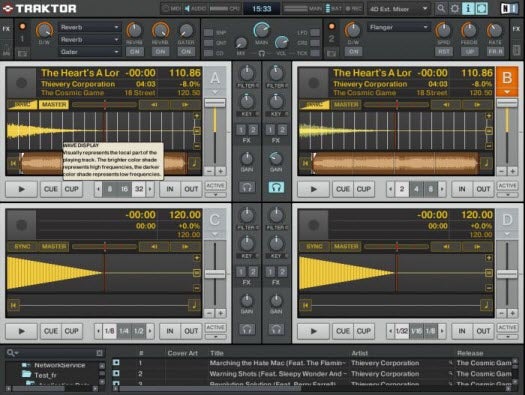This screenshot has height=395, width=525.
Task: Toggle headphone cue for Deck A channel
Action: pyautogui.click(x=247, y=187)
